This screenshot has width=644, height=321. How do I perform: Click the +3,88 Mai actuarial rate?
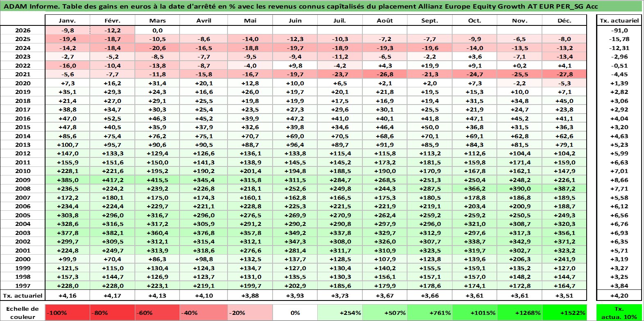point(250,295)
